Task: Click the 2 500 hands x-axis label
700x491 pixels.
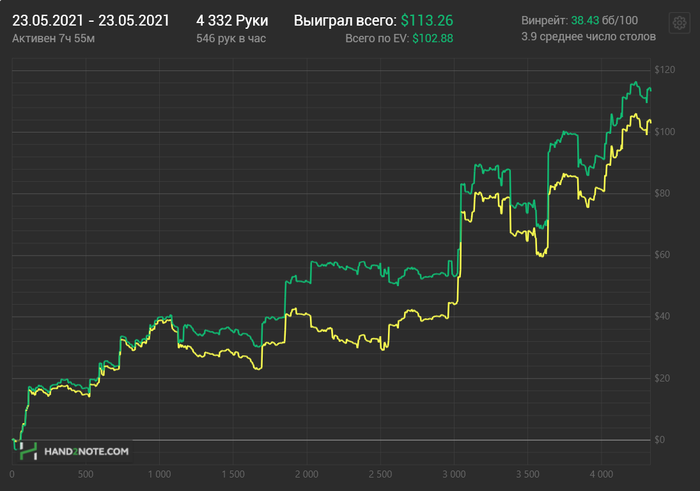Action: [380, 474]
